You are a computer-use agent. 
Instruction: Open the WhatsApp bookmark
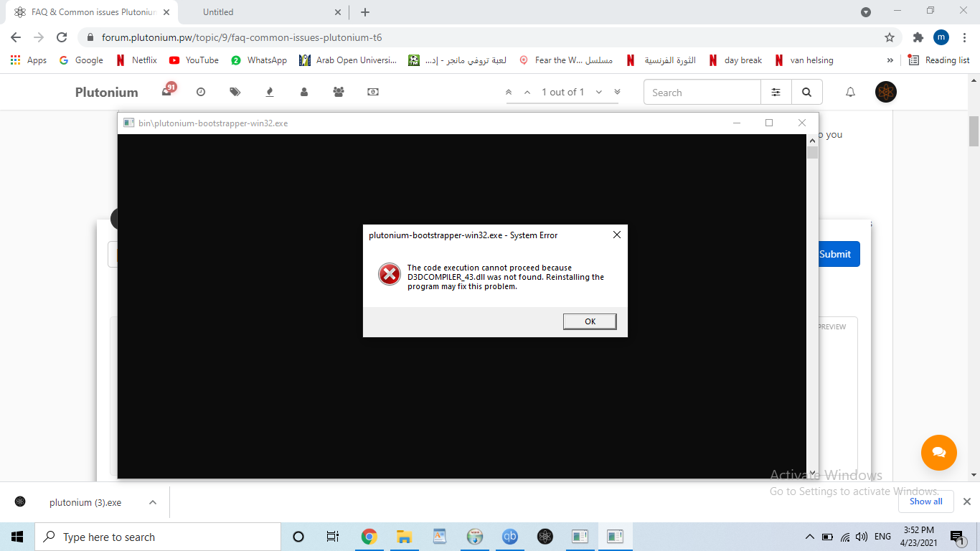[x=259, y=60]
